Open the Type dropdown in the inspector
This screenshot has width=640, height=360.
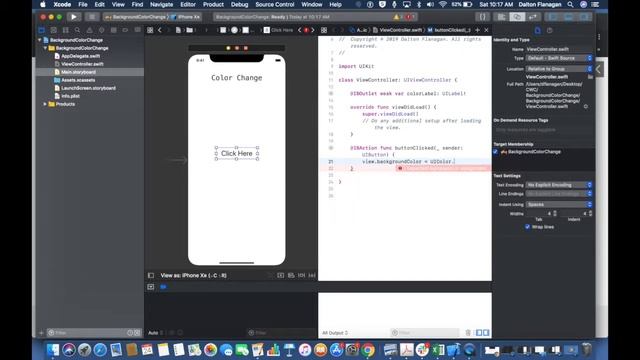pyautogui.click(x=559, y=58)
